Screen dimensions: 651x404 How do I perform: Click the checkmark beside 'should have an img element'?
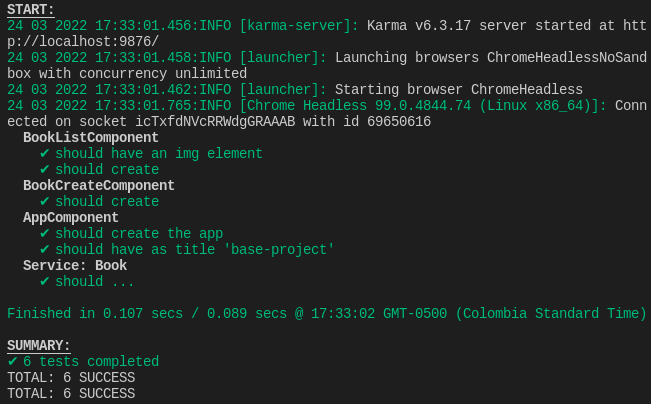(x=44, y=154)
